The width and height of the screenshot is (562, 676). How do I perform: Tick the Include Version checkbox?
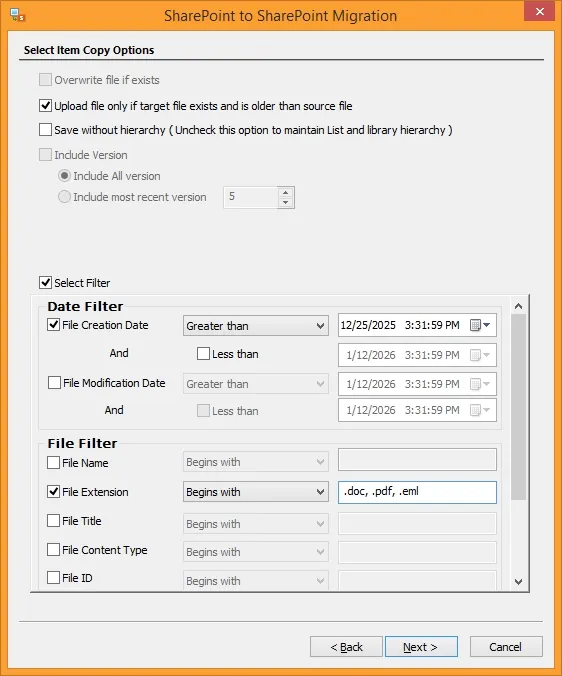[x=45, y=155]
